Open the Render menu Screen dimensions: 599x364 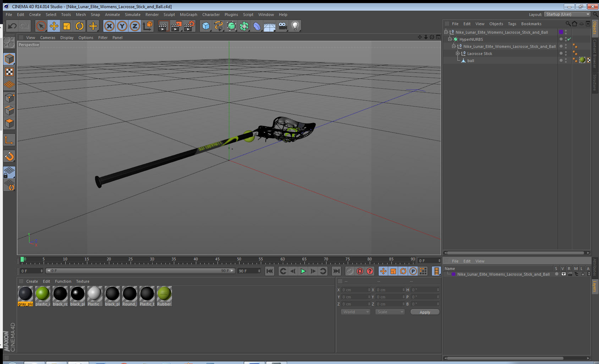click(x=152, y=15)
